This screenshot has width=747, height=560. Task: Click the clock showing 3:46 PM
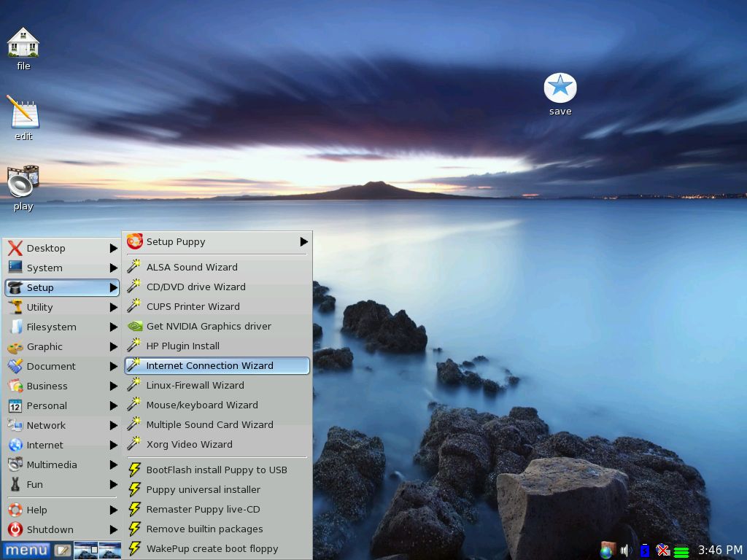(720, 550)
